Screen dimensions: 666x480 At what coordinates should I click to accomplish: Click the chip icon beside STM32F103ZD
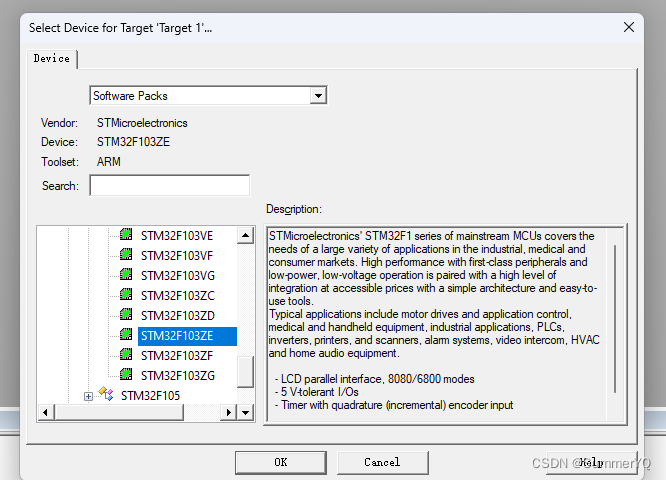[126, 314]
